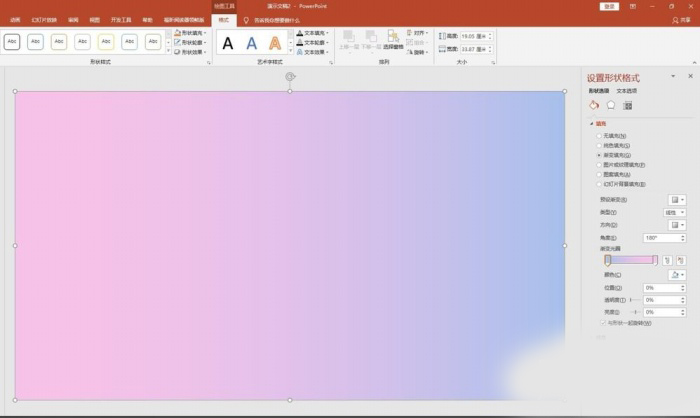
Task: Open the Selection Pane (选择窗格)
Action: point(393,40)
